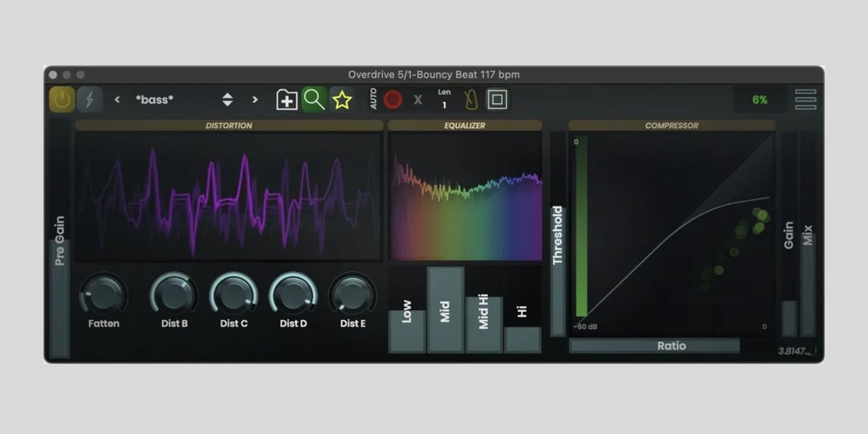Viewport: 868px width, 434px height.
Task: Open the *bass* preset name menu
Action: tap(155, 100)
